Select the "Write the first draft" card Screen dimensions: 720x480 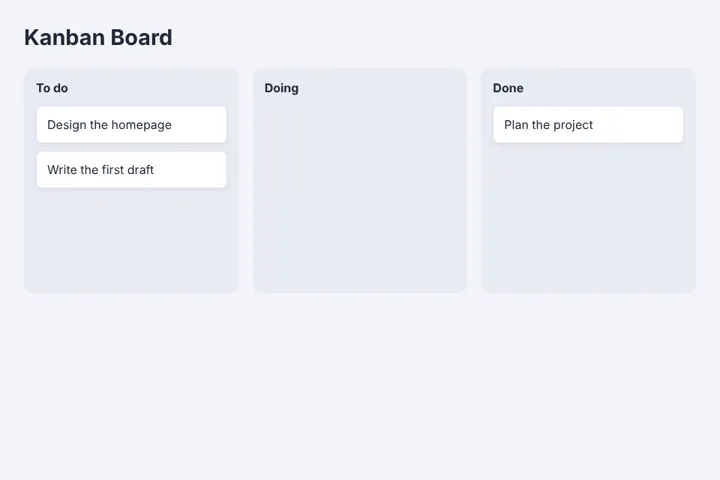coord(131,169)
